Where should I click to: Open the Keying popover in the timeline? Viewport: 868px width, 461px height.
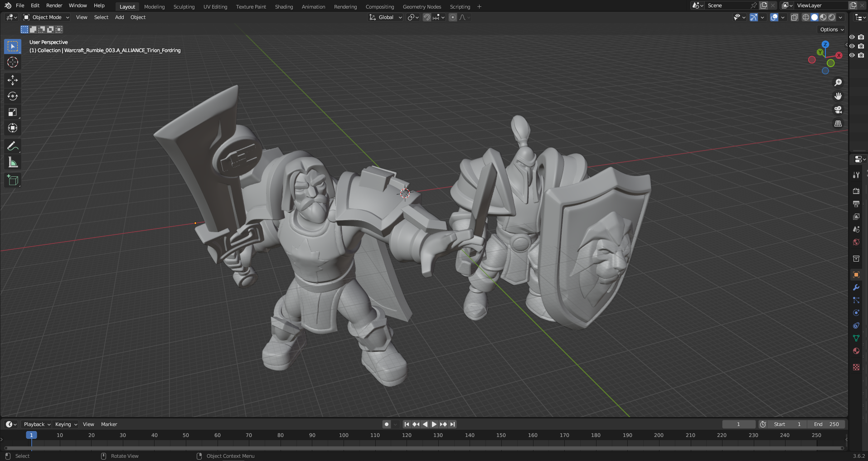coord(66,424)
